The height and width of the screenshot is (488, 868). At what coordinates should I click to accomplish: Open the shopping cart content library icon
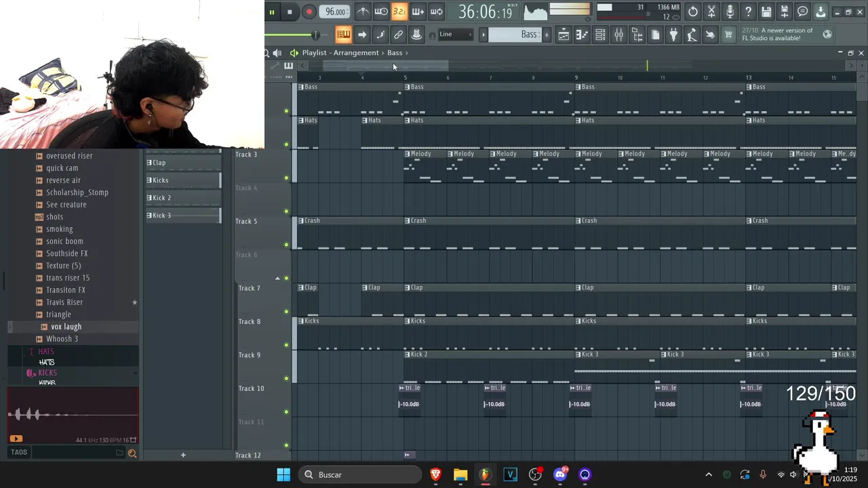(728, 35)
